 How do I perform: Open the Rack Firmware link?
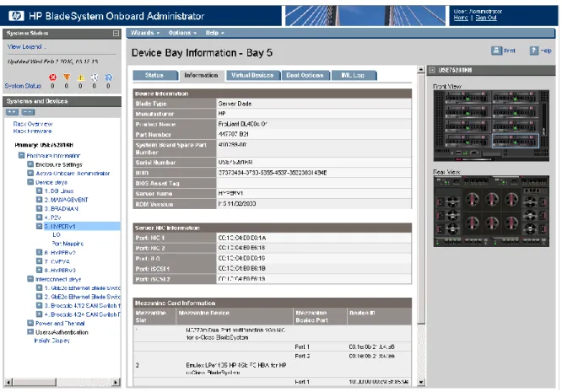[x=32, y=132]
